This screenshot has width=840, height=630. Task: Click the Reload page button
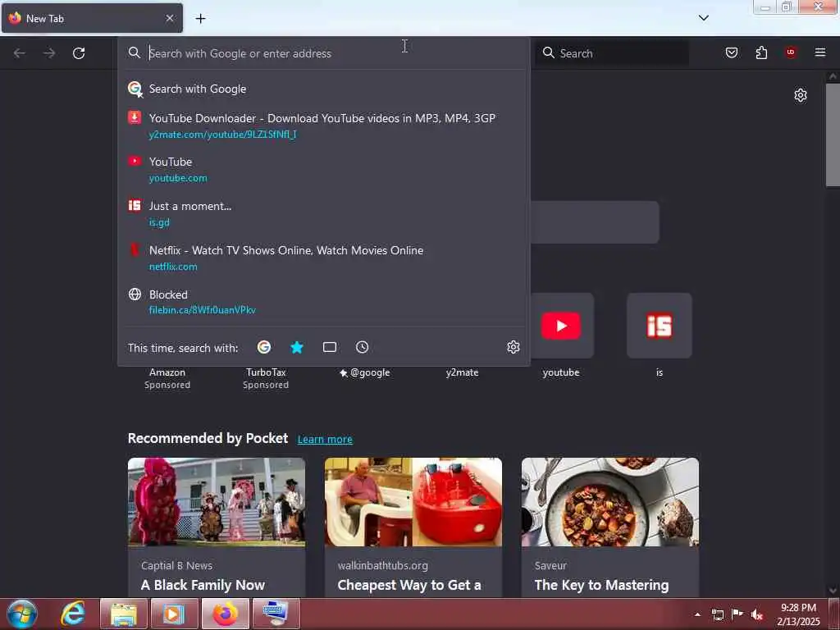[x=79, y=53]
